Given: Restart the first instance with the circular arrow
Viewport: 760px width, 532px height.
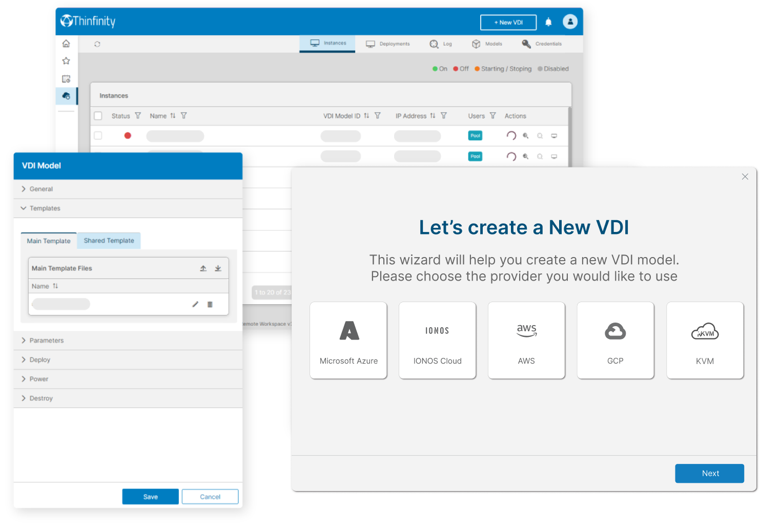Looking at the screenshot, I should [x=511, y=136].
